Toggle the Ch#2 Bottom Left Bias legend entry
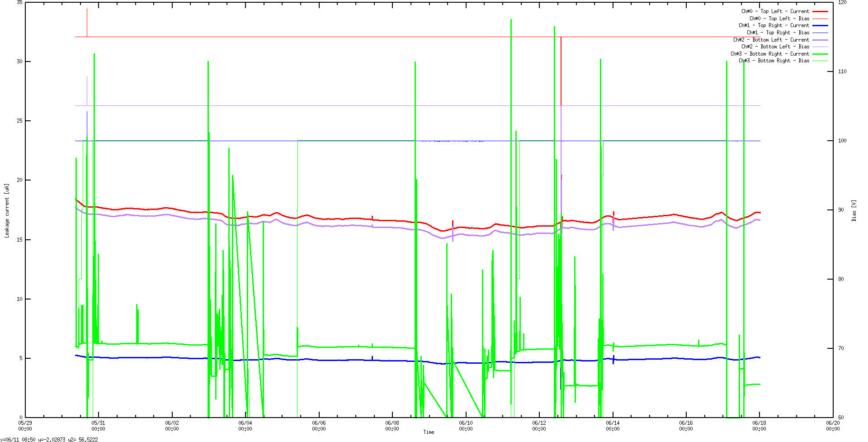The image size is (868, 442). click(775, 47)
